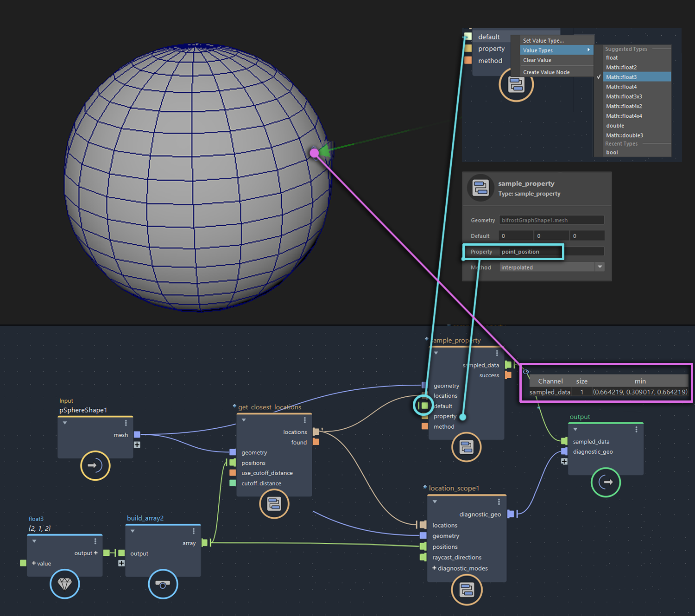The height and width of the screenshot is (616, 695).
Task: Open the location_scope1 node three-dot menu
Action: tap(499, 502)
